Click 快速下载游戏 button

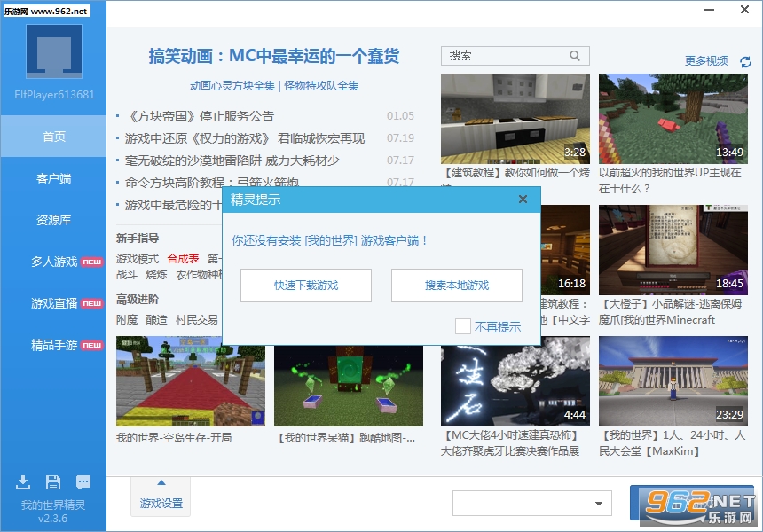click(x=306, y=286)
